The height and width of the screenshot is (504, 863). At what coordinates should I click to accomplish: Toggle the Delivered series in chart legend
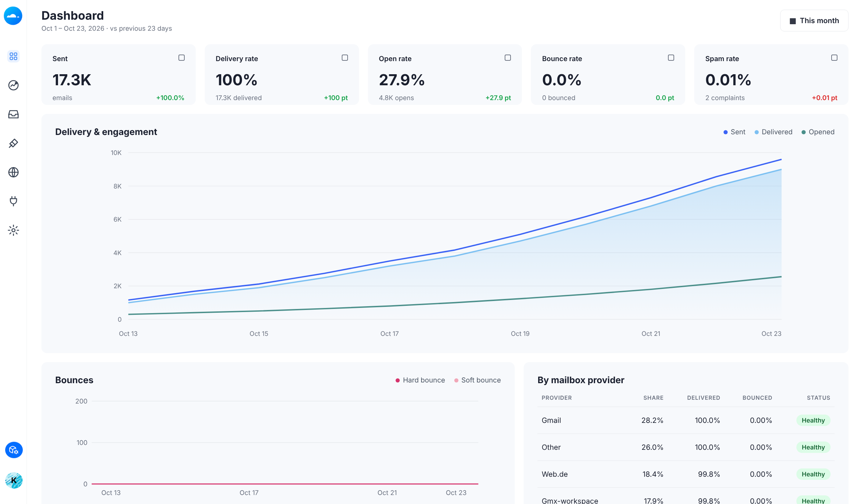(x=773, y=132)
